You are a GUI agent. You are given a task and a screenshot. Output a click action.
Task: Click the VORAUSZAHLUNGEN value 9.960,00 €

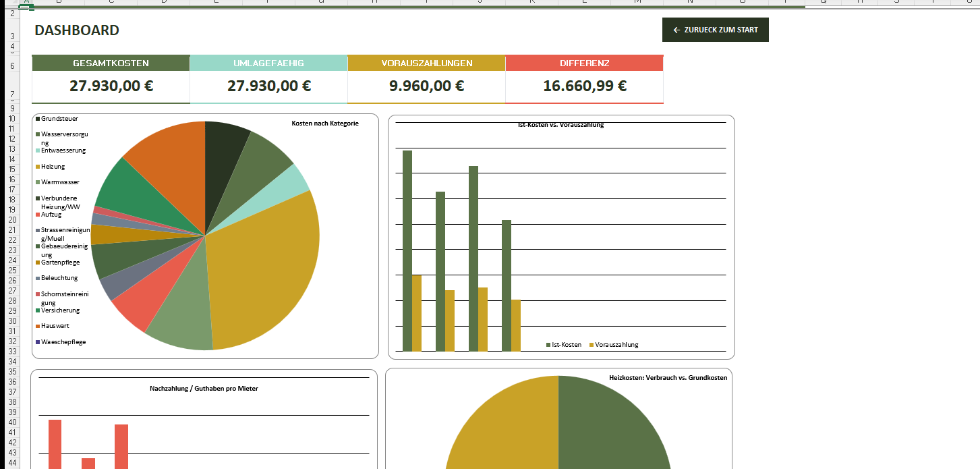pos(426,86)
